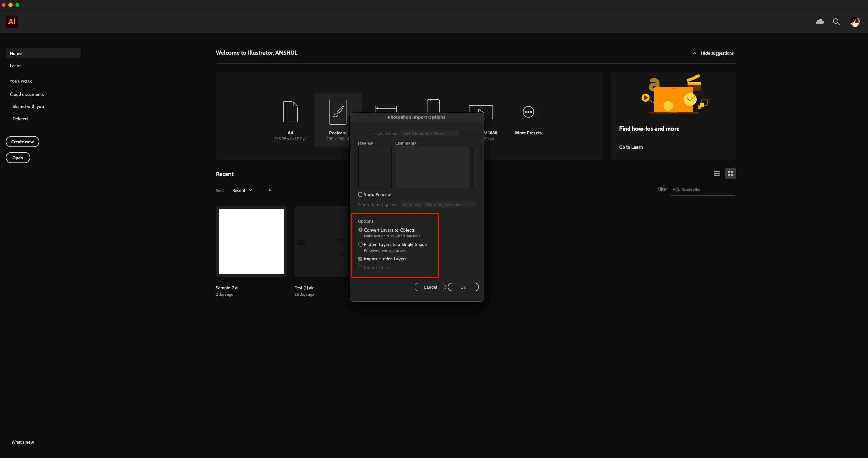
Task: Uncheck Import Hidden Layers
Action: coord(360,259)
